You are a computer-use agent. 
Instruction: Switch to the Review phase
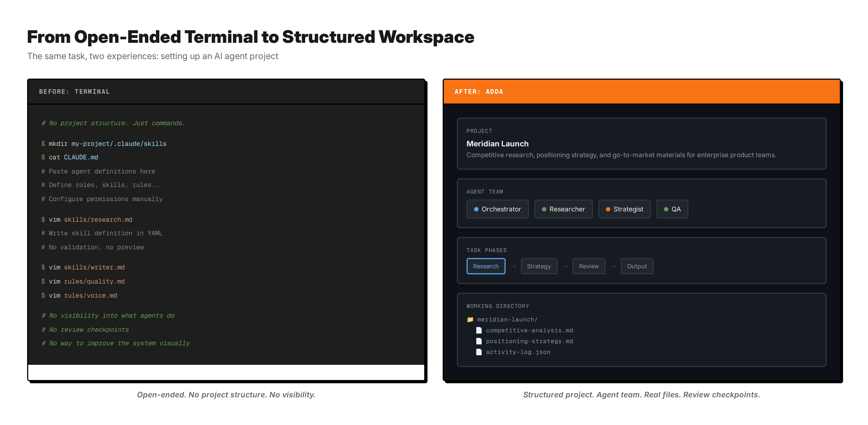[589, 266]
